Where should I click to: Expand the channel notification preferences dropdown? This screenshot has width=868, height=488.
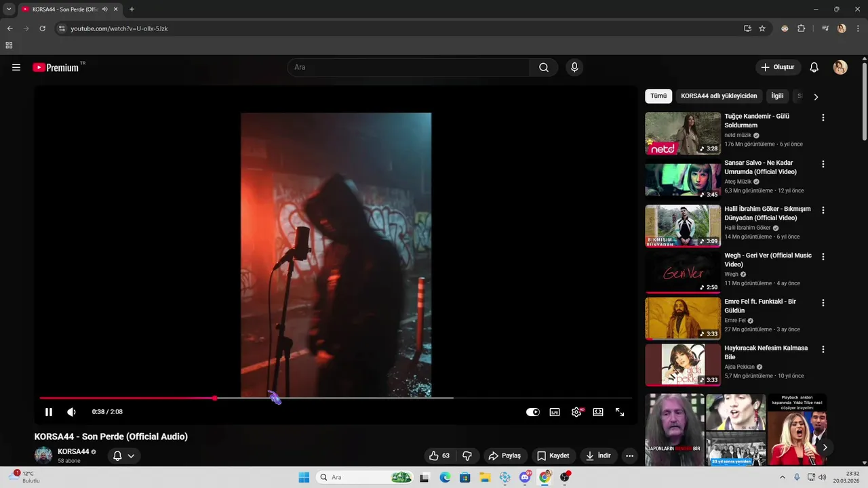click(123, 455)
